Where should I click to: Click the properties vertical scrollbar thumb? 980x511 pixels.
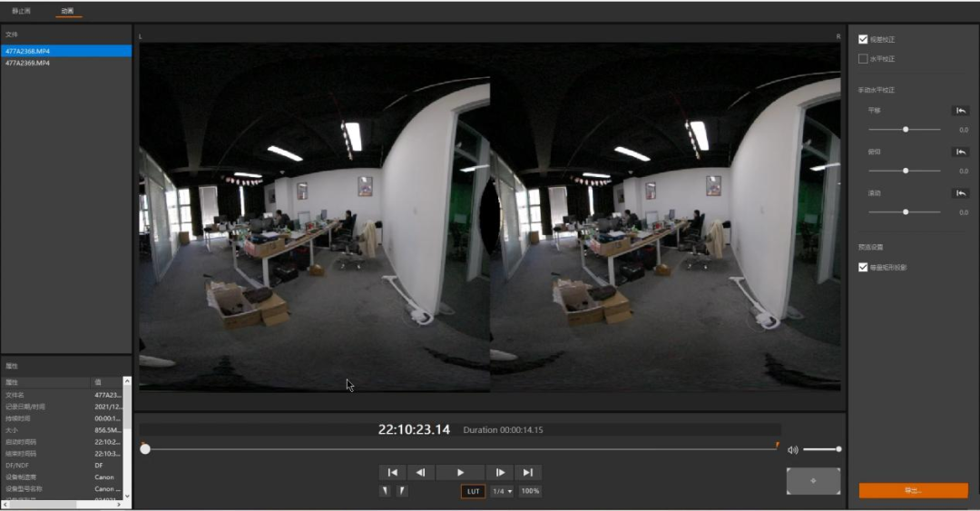[127, 408]
